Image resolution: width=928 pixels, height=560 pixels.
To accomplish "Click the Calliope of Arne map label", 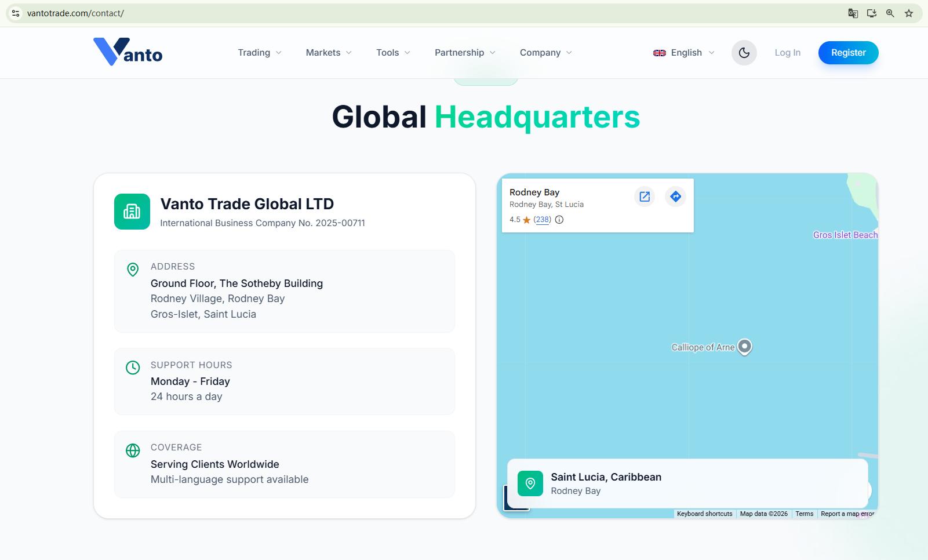I will [703, 347].
